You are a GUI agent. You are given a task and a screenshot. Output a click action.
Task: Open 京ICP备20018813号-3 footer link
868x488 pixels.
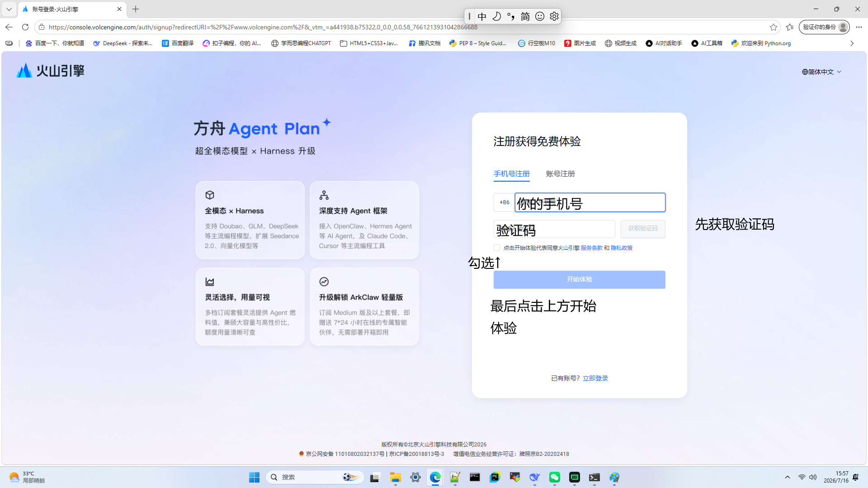tap(416, 454)
